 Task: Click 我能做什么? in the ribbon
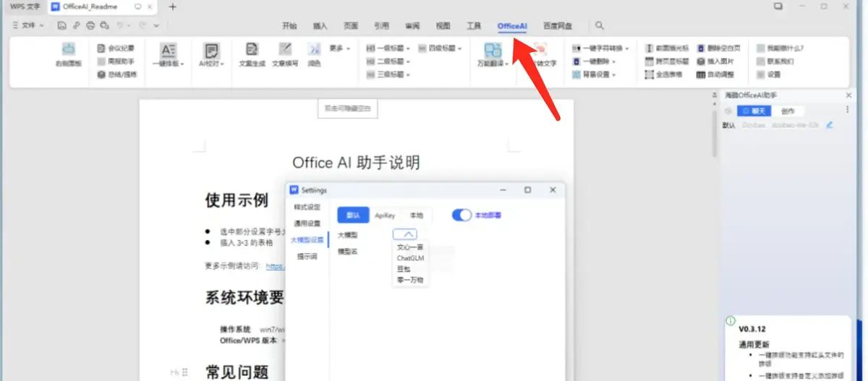point(780,48)
